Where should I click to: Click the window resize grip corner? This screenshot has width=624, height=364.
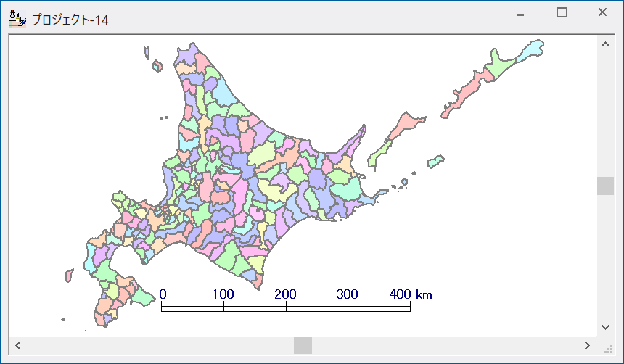[x=608, y=349]
